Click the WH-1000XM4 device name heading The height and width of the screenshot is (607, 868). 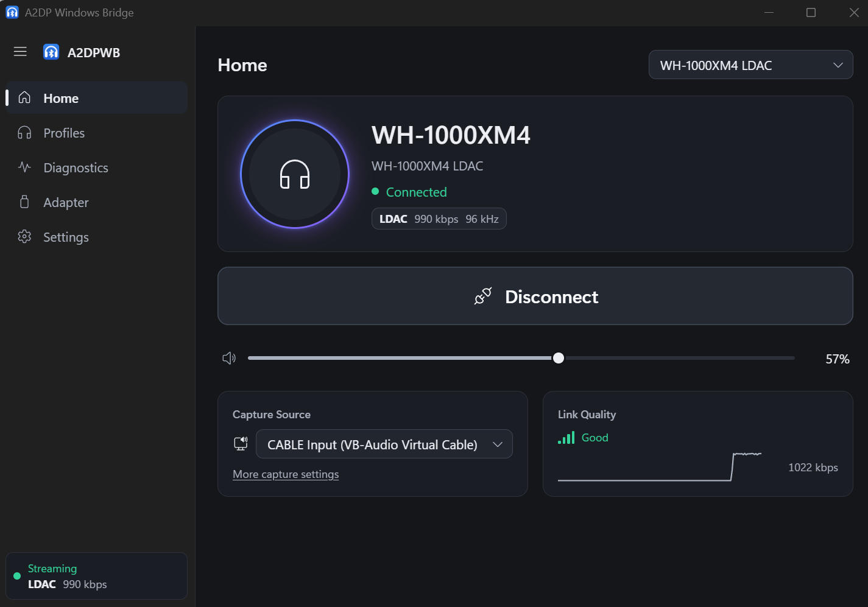coord(451,135)
